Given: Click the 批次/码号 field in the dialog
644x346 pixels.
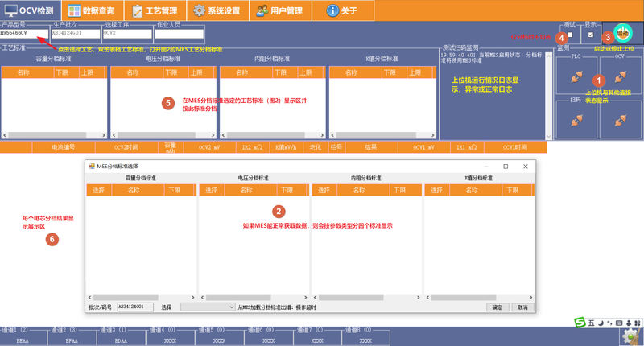Looking at the screenshot, I should click(x=135, y=307).
